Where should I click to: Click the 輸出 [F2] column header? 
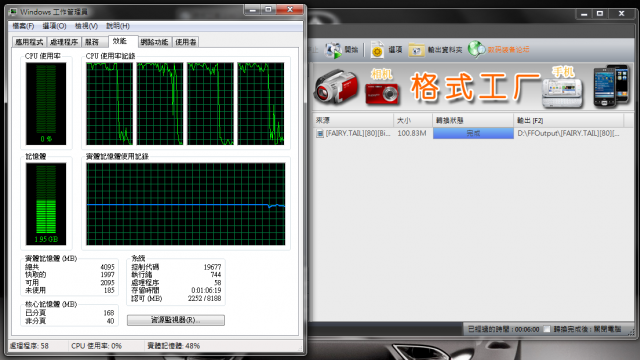(x=569, y=120)
